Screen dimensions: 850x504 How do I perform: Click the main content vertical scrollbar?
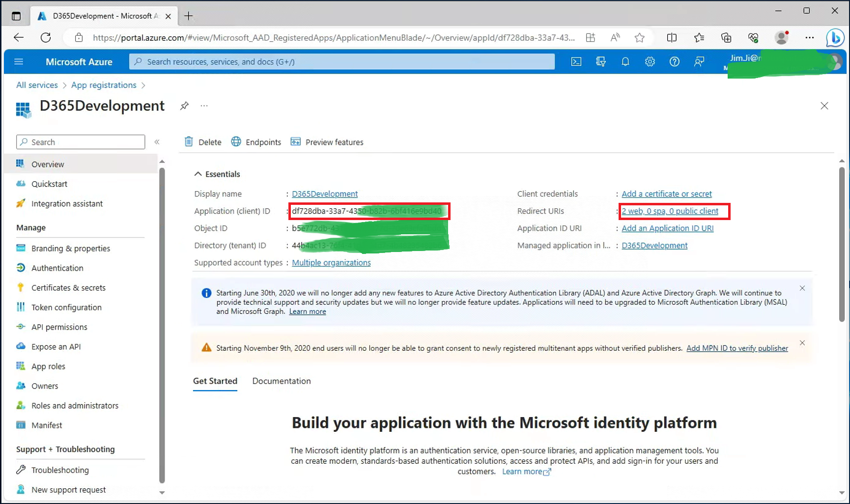point(842,244)
